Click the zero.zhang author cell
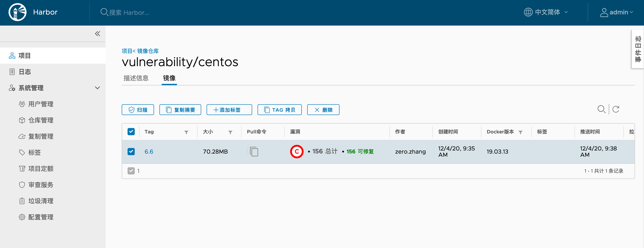 click(x=410, y=152)
